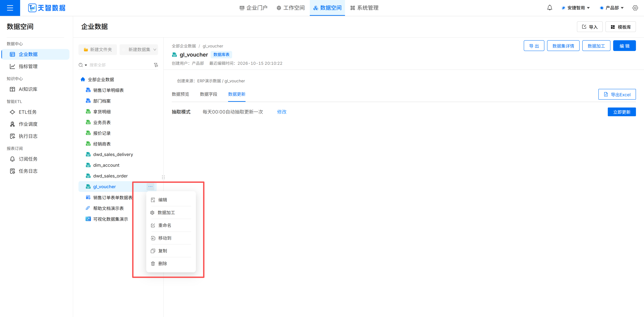Click the gl_voucher three-dot more icon
This screenshot has width=644, height=317.
(150, 187)
